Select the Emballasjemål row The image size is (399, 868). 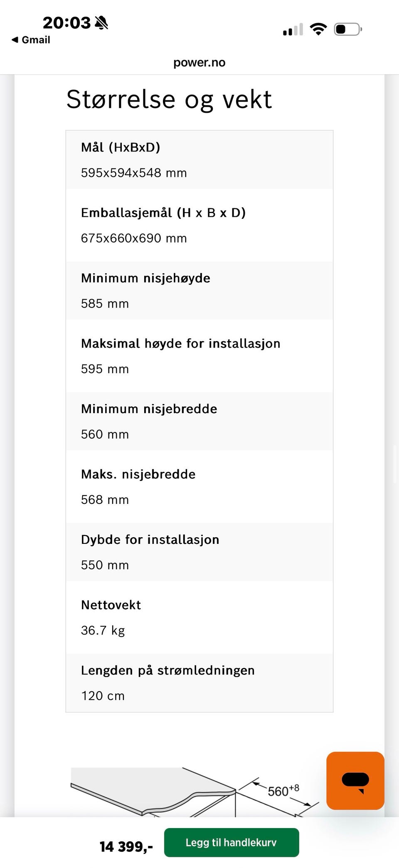199,225
